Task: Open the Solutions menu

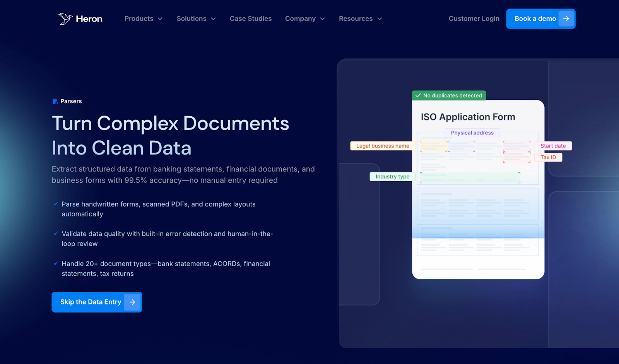Action: pos(196,19)
